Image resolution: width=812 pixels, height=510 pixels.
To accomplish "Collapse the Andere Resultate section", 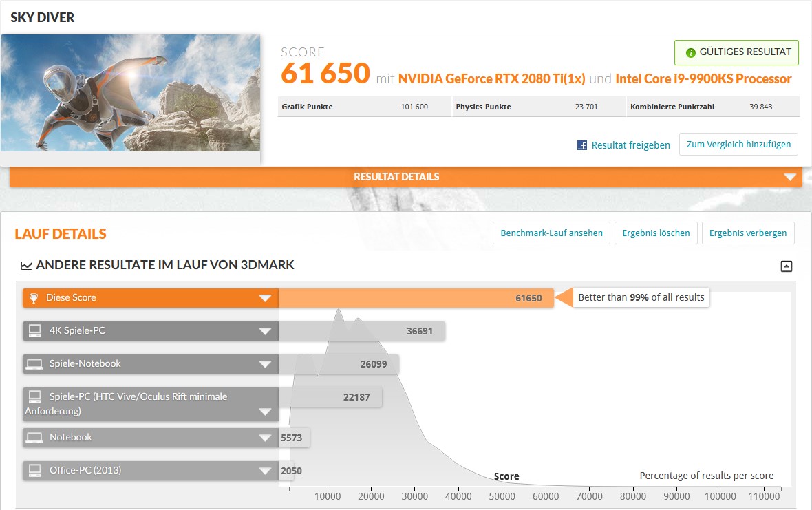I will (x=786, y=266).
